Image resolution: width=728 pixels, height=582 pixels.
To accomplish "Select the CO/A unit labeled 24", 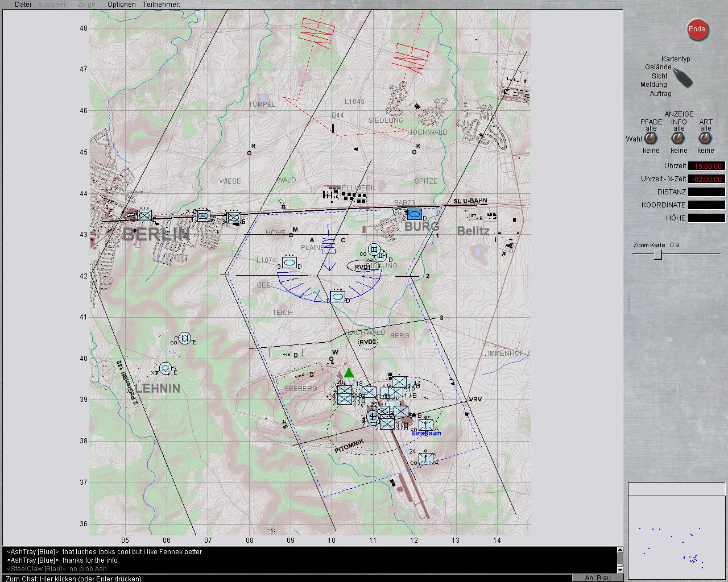I will [x=425, y=458].
